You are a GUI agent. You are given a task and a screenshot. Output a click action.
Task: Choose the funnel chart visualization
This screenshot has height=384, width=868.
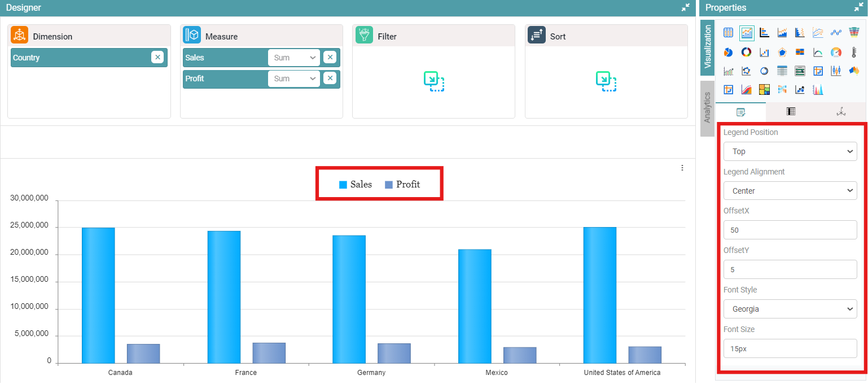(854, 33)
